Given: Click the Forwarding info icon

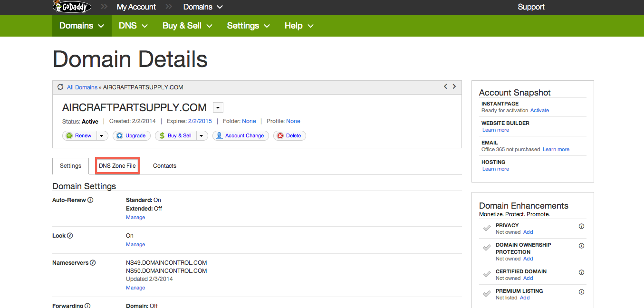Looking at the screenshot, I should [x=87, y=306].
